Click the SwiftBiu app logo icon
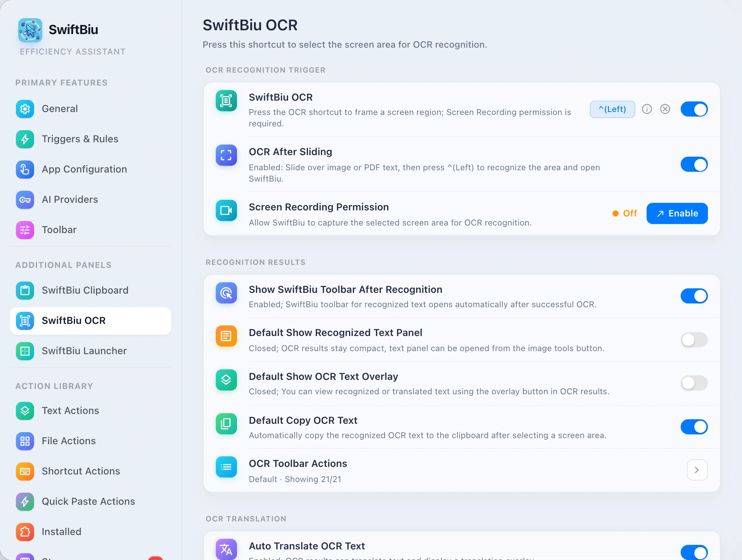The height and width of the screenshot is (560, 742). [30, 30]
